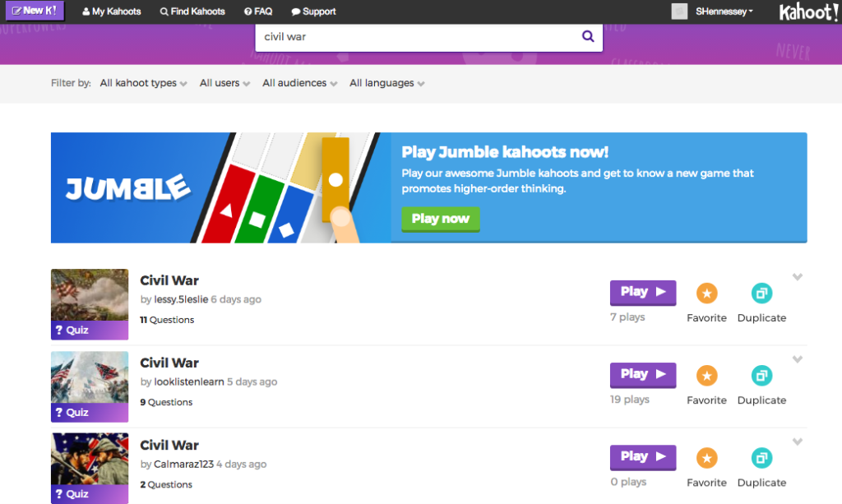Screen dimensions: 842x504
Task: Expand details for lessy.5leslie's Civil War quiz
Action: pos(798,277)
